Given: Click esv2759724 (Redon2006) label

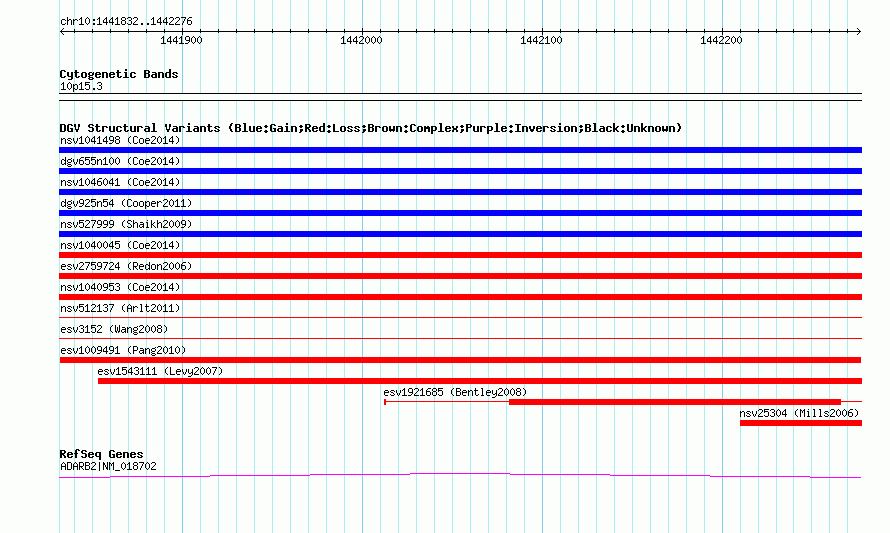Looking at the screenshot, I should pyautogui.click(x=126, y=266).
